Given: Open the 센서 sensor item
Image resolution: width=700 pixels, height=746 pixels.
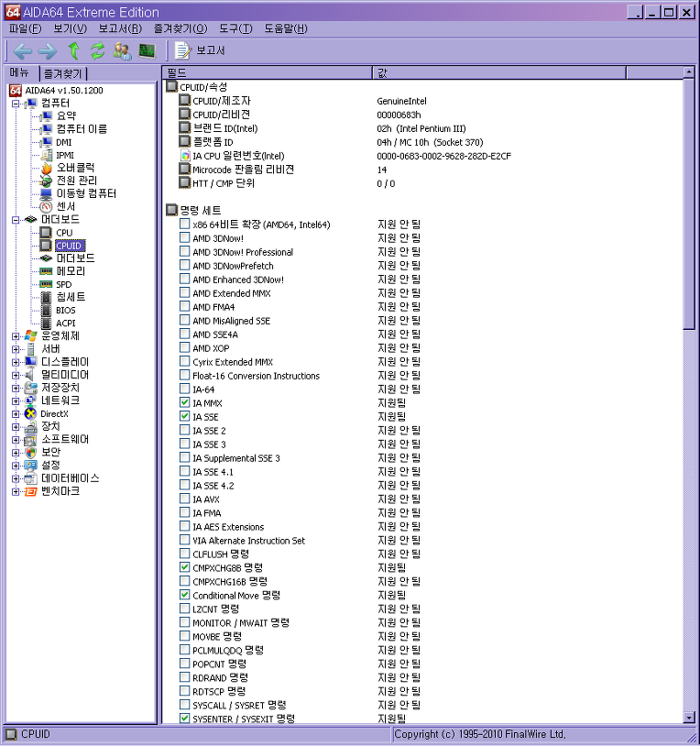Looking at the screenshot, I should pyautogui.click(x=66, y=206).
